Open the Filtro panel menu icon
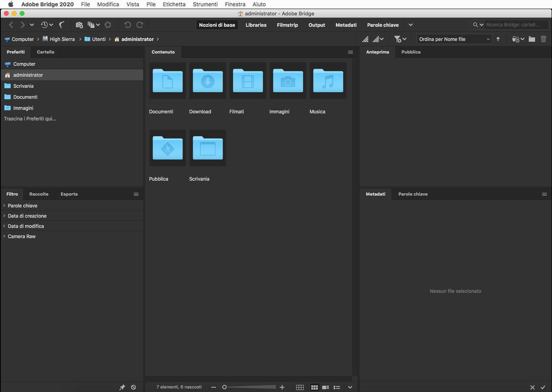 [136, 194]
